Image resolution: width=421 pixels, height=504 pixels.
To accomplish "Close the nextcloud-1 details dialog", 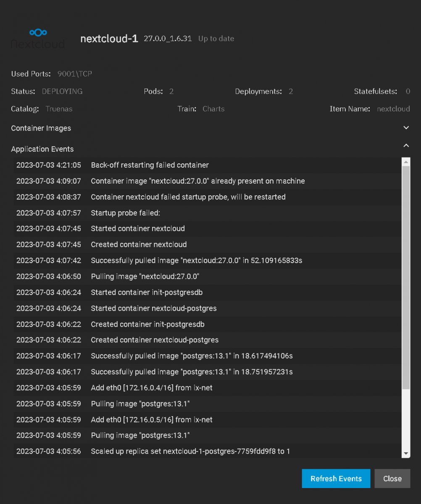I will point(392,478).
